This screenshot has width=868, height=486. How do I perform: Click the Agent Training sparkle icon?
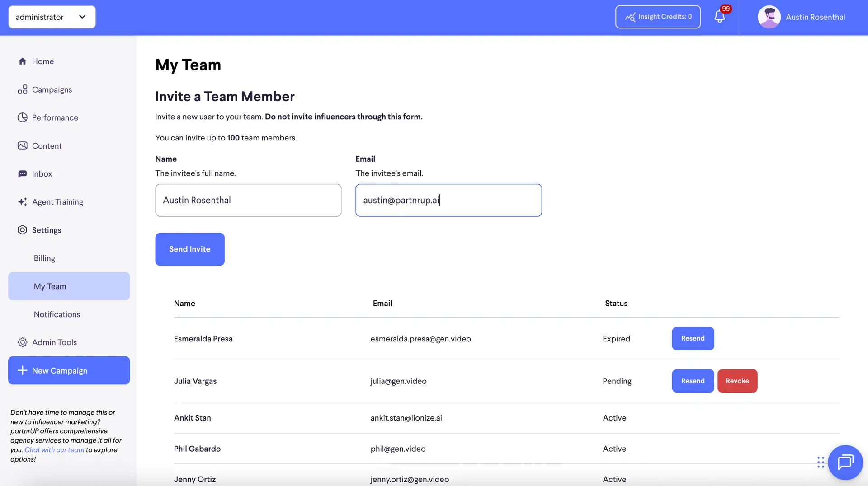pyautogui.click(x=23, y=202)
